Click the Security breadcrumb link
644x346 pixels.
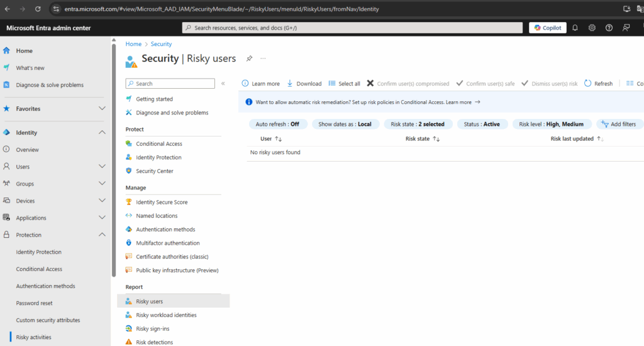(x=161, y=44)
